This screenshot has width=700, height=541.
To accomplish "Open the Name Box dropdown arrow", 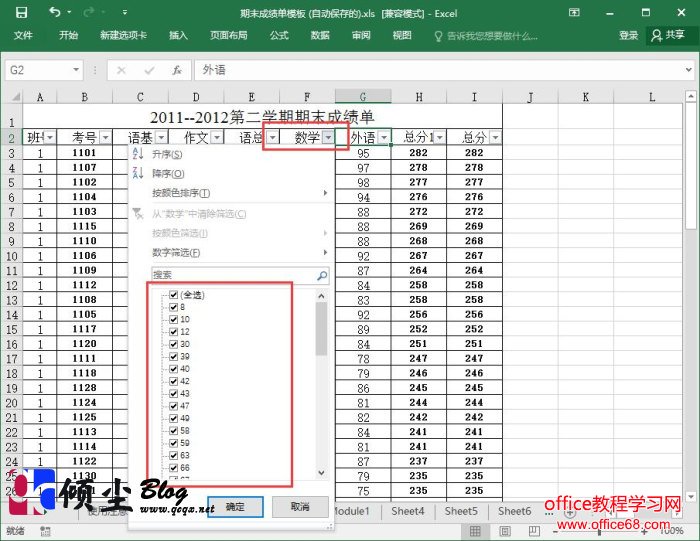I will (76, 70).
